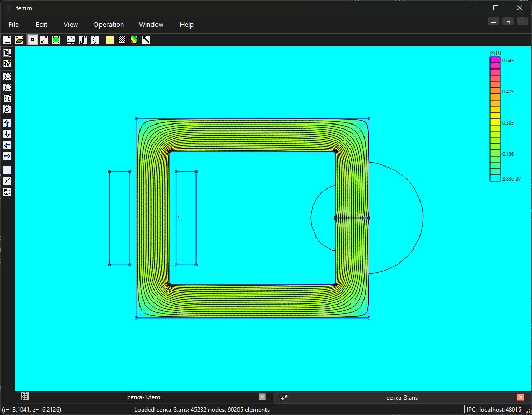Image resolution: width=532 pixels, height=415 pixels.
Task: Click the cyan 3.83e-07 legend color band
Action: click(x=495, y=178)
